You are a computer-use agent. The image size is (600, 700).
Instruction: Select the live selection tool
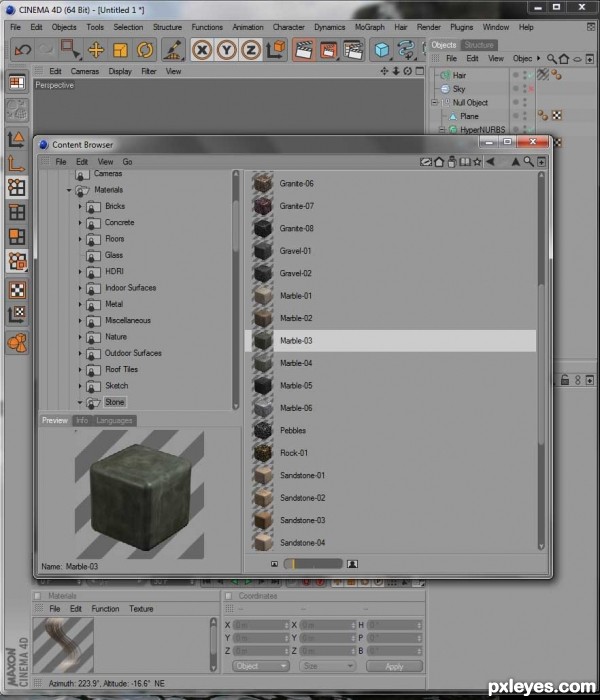point(70,50)
